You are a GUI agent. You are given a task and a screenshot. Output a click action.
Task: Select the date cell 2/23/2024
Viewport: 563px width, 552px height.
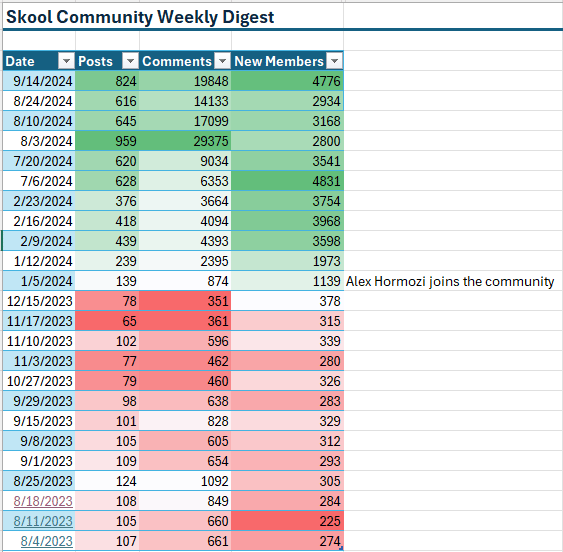[39, 201]
